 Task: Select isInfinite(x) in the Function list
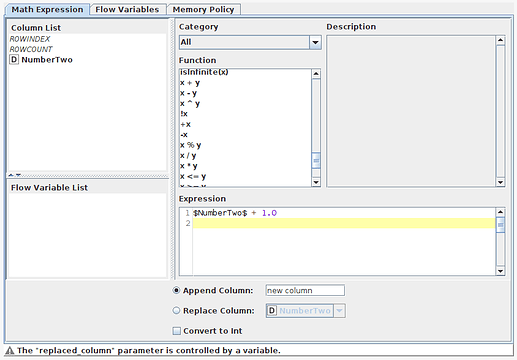click(204, 72)
